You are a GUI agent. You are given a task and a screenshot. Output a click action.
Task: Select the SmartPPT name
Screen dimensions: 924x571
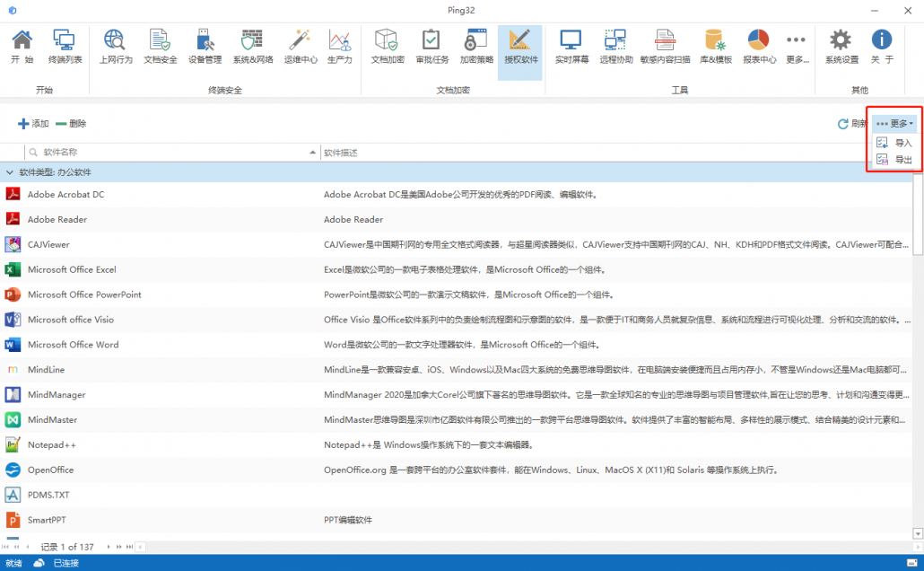coord(47,520)
